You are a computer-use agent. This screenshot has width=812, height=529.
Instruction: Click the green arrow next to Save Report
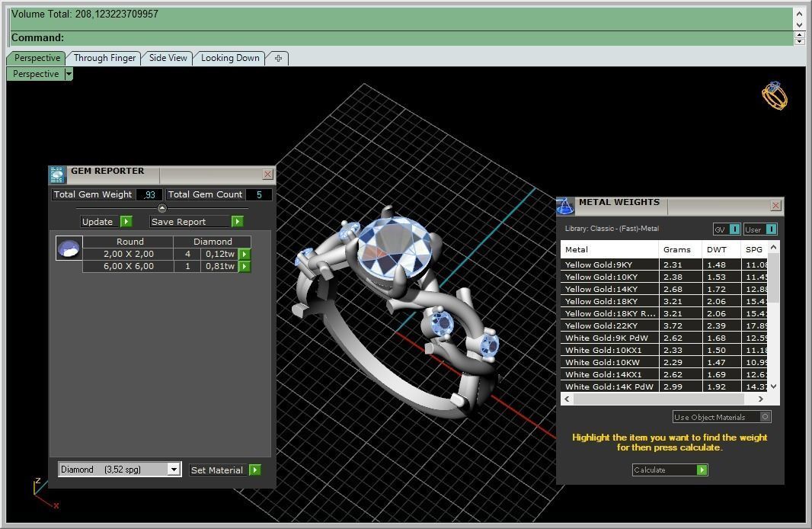(x=237, y=222)
